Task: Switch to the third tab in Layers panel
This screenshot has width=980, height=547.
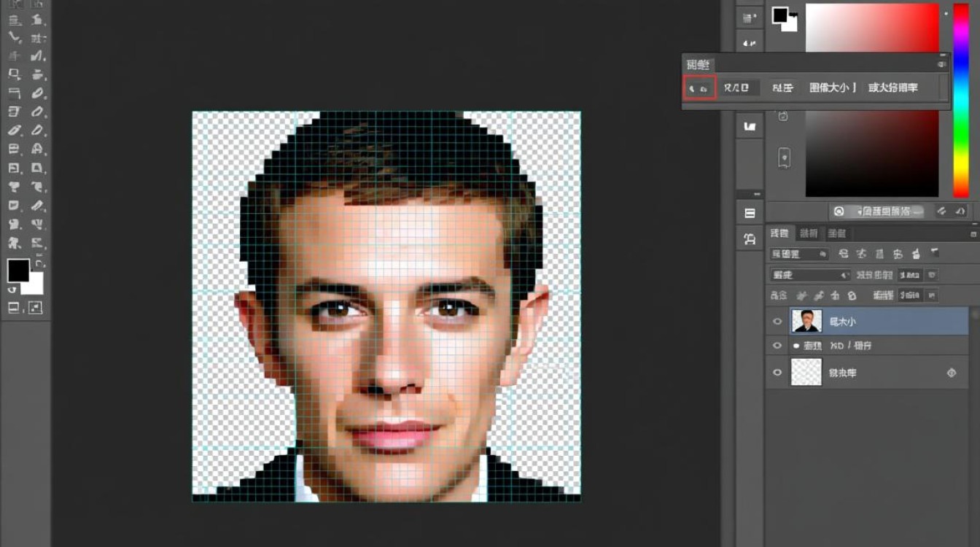Action: click(x=836, y=233)
